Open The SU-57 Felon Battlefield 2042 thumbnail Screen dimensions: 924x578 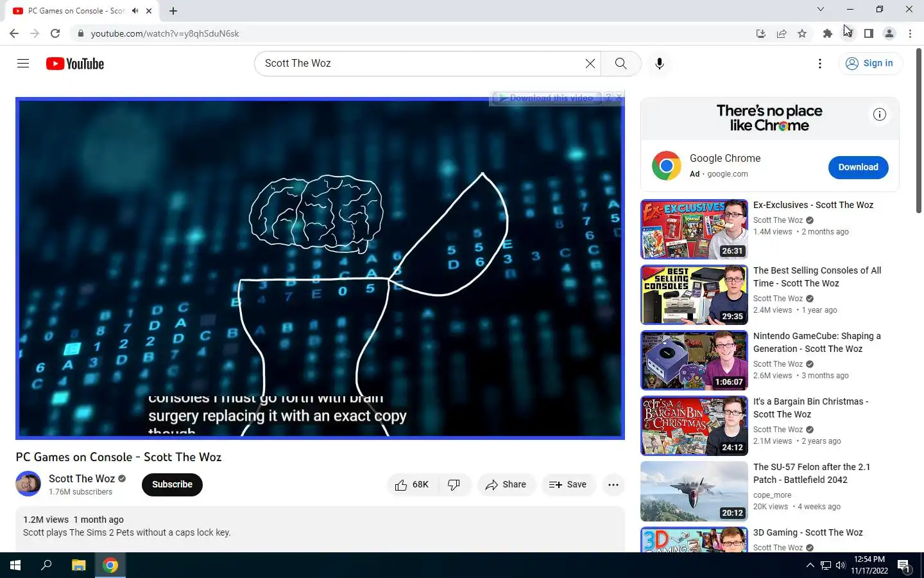pyautogui.click(x=694, y=491)
